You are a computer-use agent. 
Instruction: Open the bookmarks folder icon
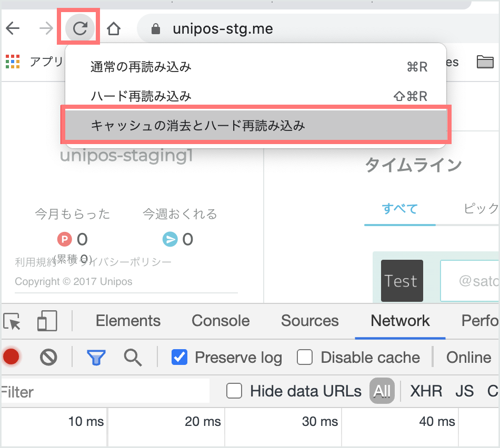point(485,62)
